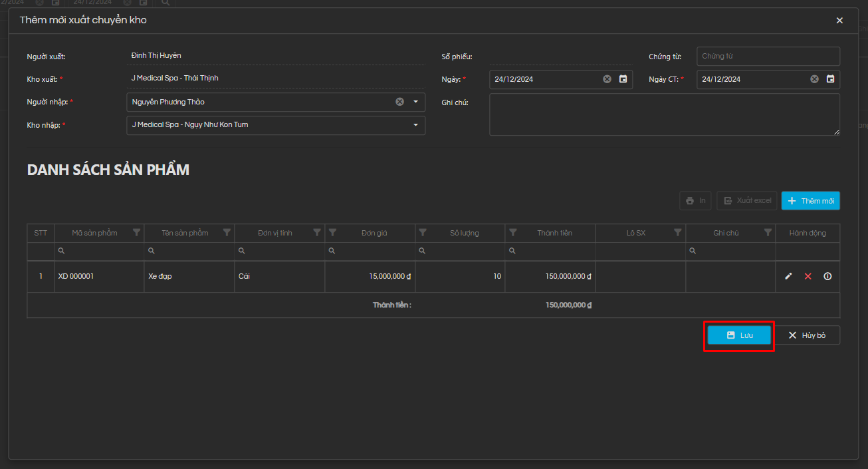Open filter for Lô SX column
Screen dimensions: 868x469
(x=677, y=233)
